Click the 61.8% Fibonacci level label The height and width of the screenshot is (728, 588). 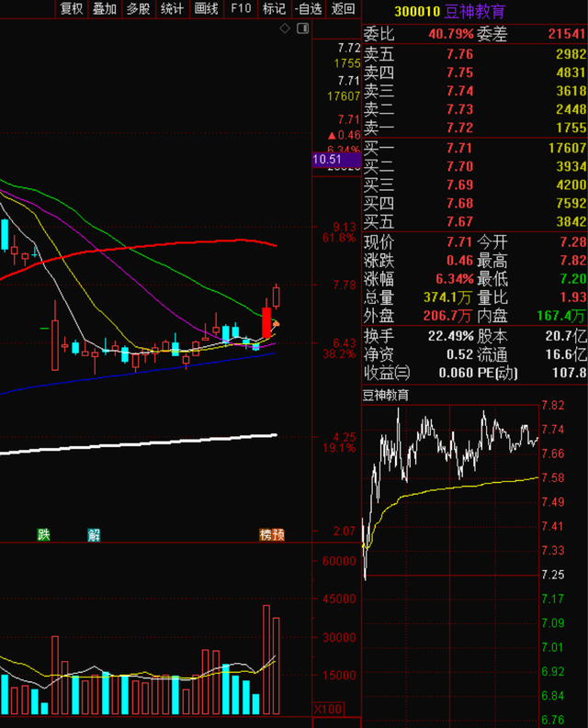[339, 238]
